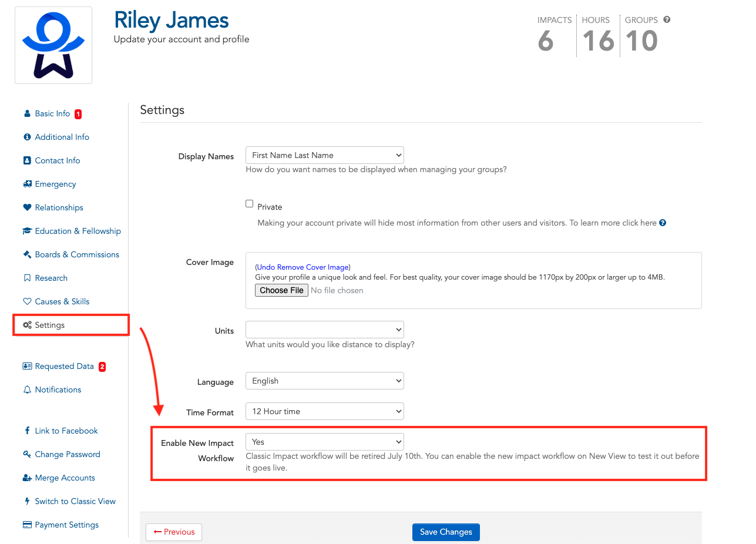Click the profile logo image
Viewport: 756px width, 544px height.
53,45
